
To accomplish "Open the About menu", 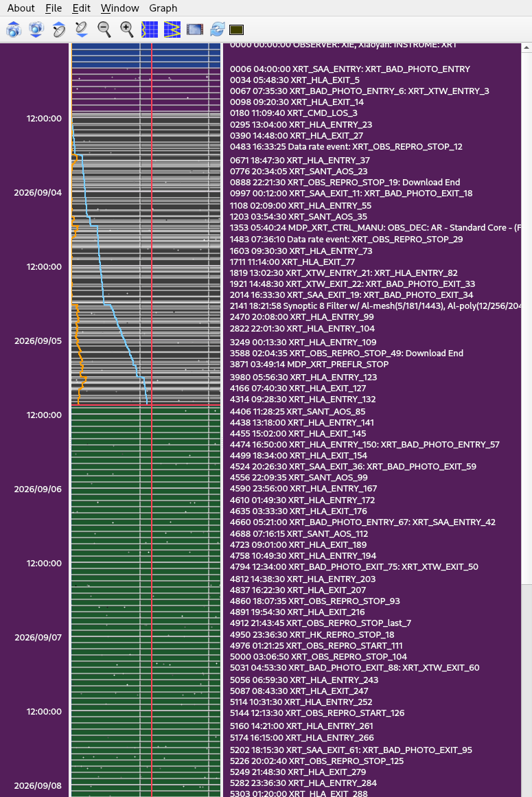I will 21,8.
